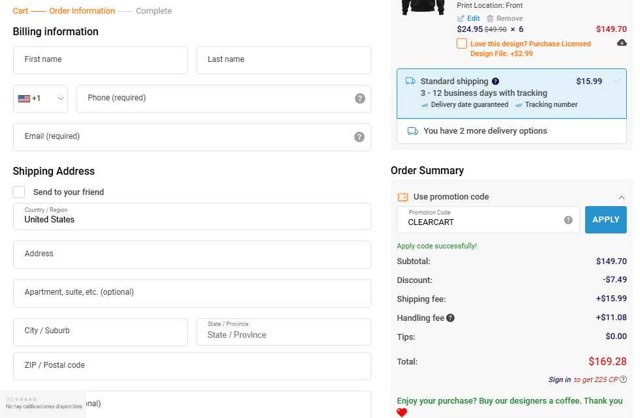The height and width of the screenshot is (418, 640).
Task: Expand the Standard shipping option chevron
Action: [x=616, y=81]
